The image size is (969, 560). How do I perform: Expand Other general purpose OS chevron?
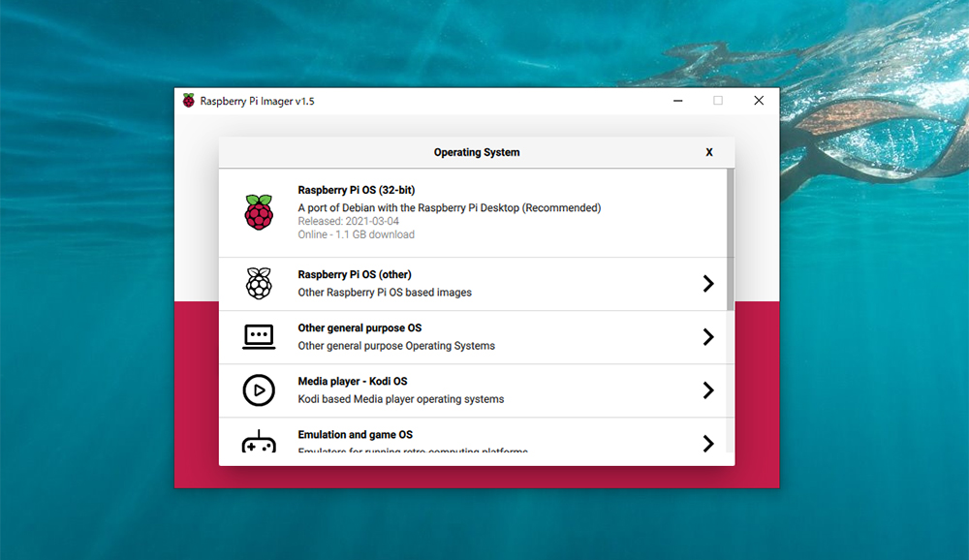point(708,337)
